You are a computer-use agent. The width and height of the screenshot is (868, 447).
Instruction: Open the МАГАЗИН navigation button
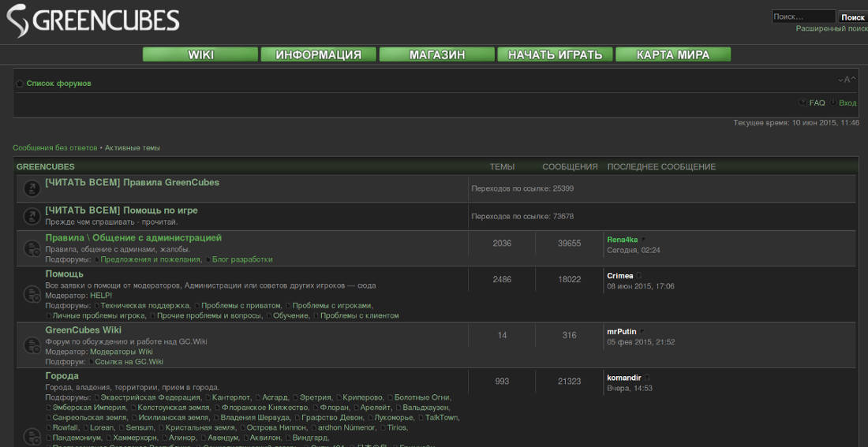coord(437,54)
